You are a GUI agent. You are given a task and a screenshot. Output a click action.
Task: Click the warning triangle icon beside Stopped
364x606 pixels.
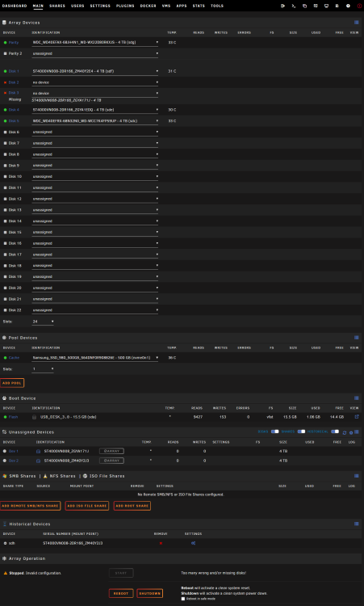(6, 573)
